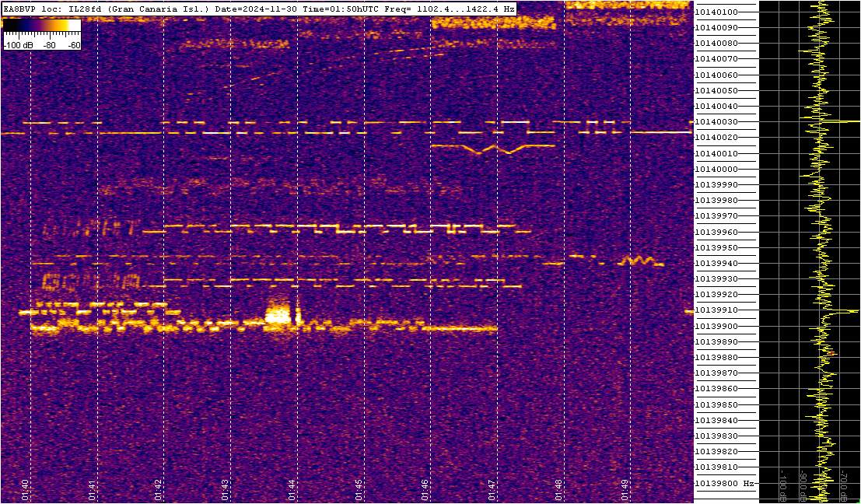Click the 10140050 frequency label

(716, 90)
